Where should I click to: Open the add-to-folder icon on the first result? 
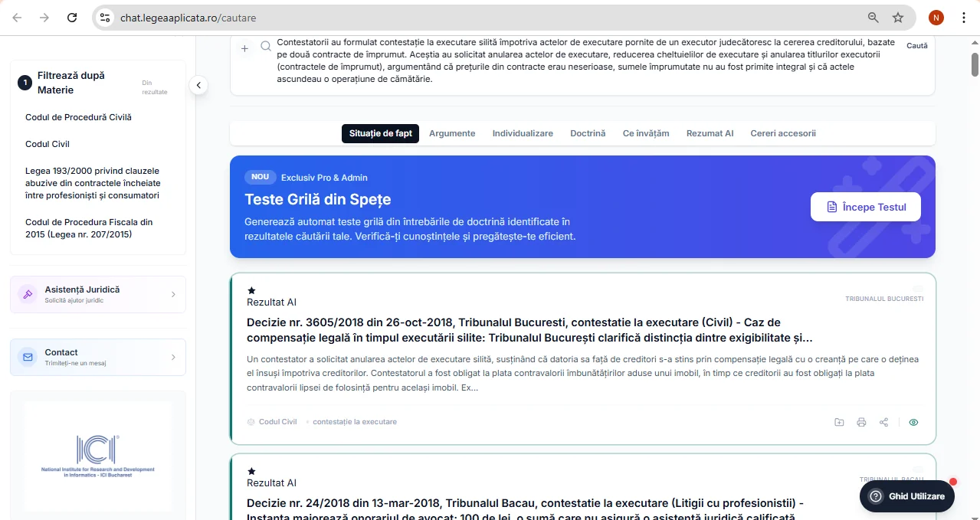(x=838, y=422)
